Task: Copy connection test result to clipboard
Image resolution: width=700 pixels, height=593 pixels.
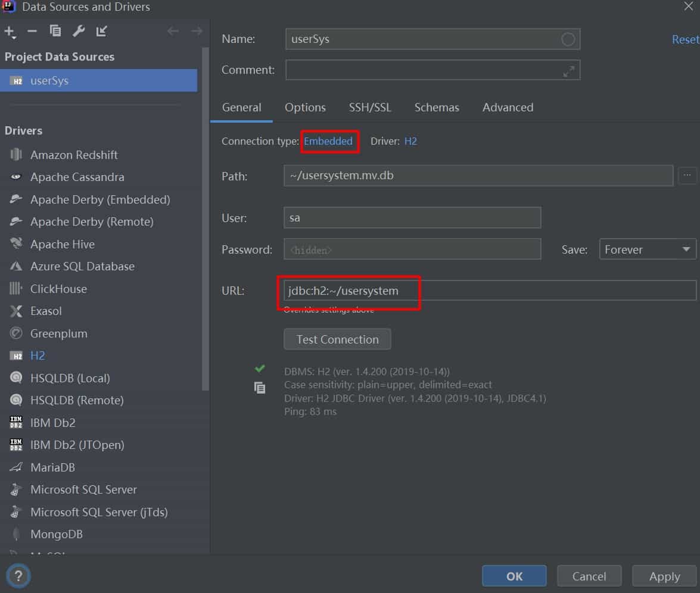Action: (259, 388)
